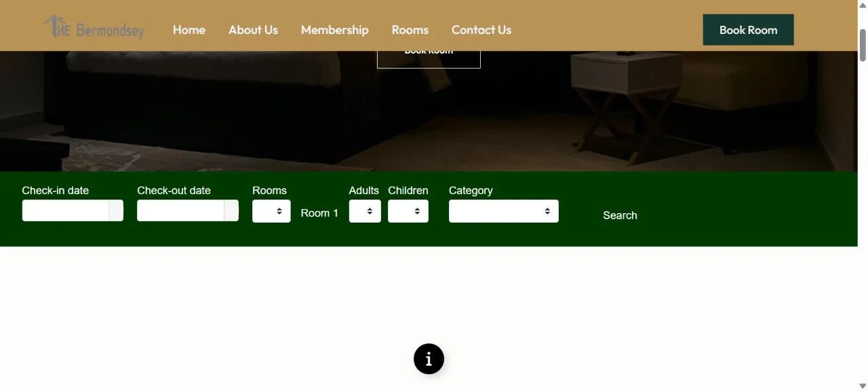
Task: Click the 'Children' label
Action: [408, 191]
